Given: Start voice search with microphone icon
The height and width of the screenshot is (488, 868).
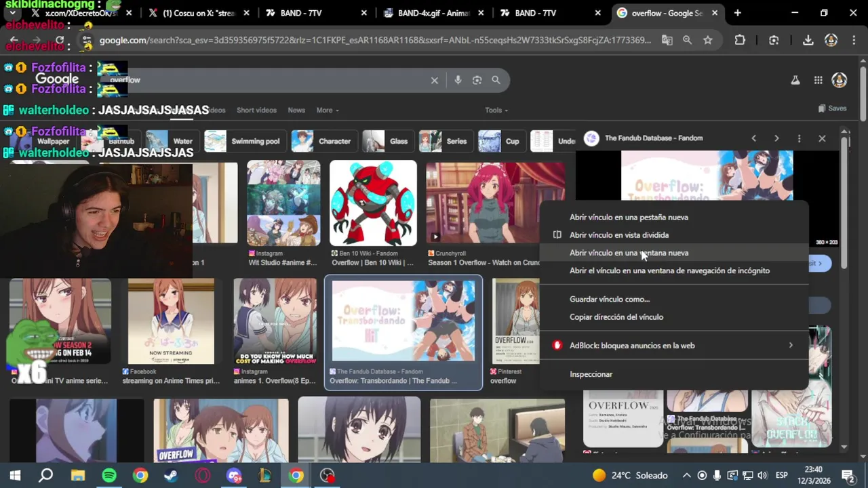Looking at the screenshot, I should (458, 80).
